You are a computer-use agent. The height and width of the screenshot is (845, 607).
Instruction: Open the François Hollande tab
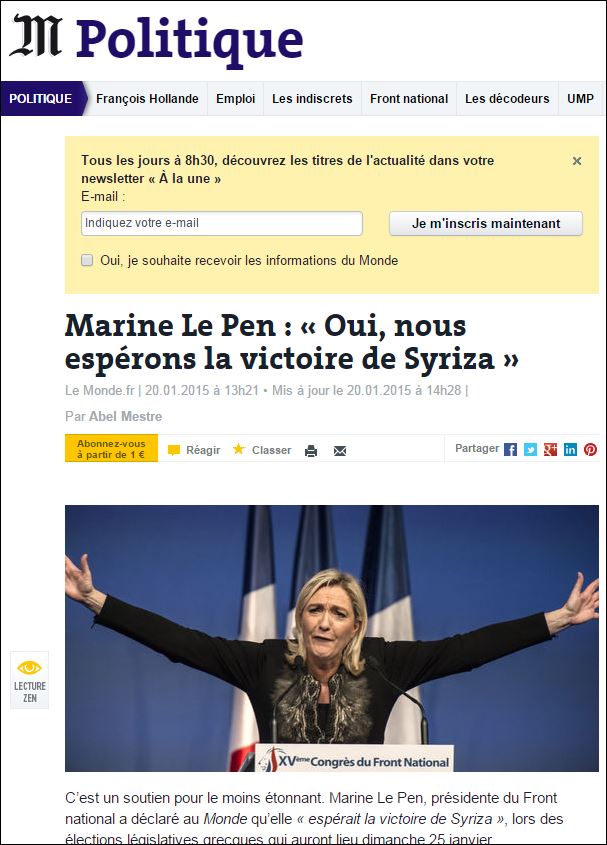(147, 99)
